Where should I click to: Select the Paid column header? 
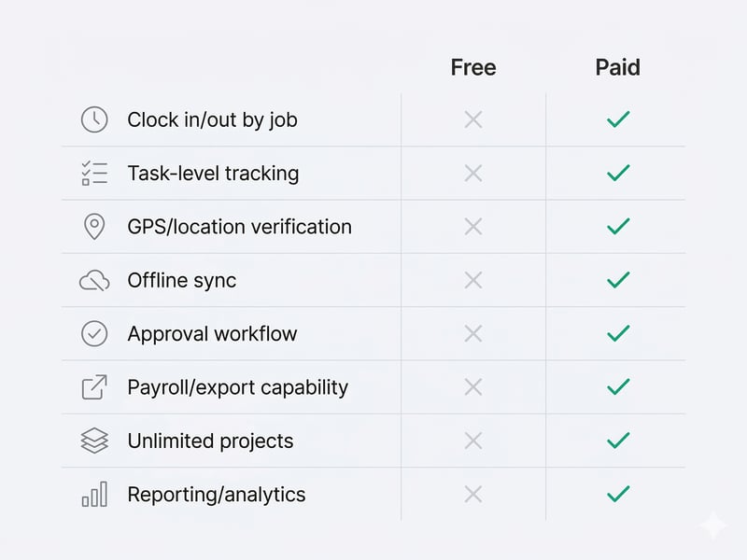click(x=617, y=68)
